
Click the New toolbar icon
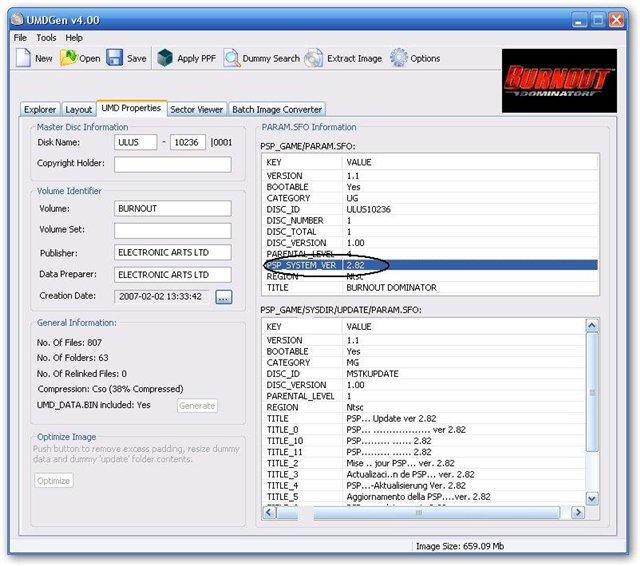coord(23,59)
